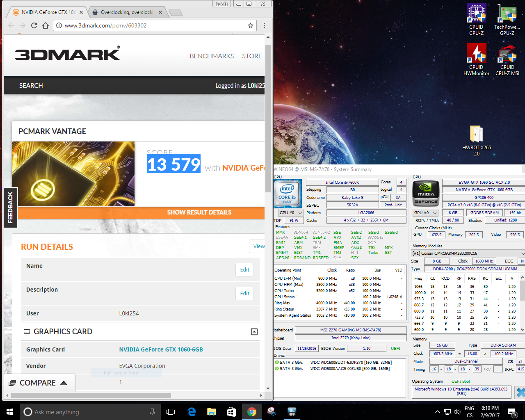525x420 pixels.
Task: Click Logged in as L0ki25 link
Action: [x=240, y=86]
